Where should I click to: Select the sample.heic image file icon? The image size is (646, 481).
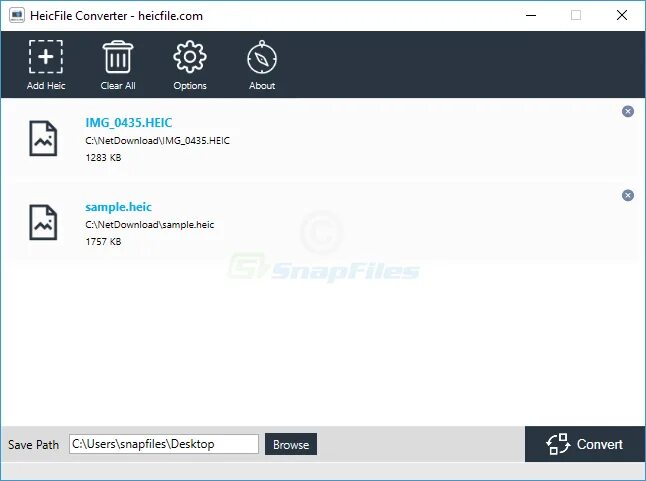coord(43,222)
